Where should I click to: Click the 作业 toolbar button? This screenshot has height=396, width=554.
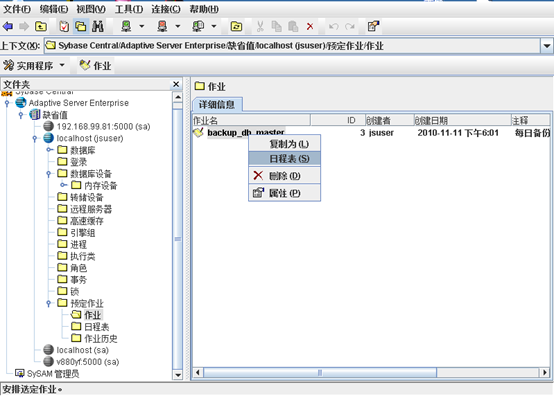(95, 65)
